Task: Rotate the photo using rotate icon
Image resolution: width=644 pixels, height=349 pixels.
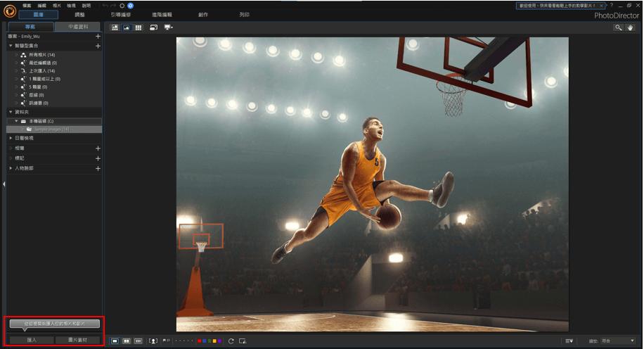Action: 231,341
